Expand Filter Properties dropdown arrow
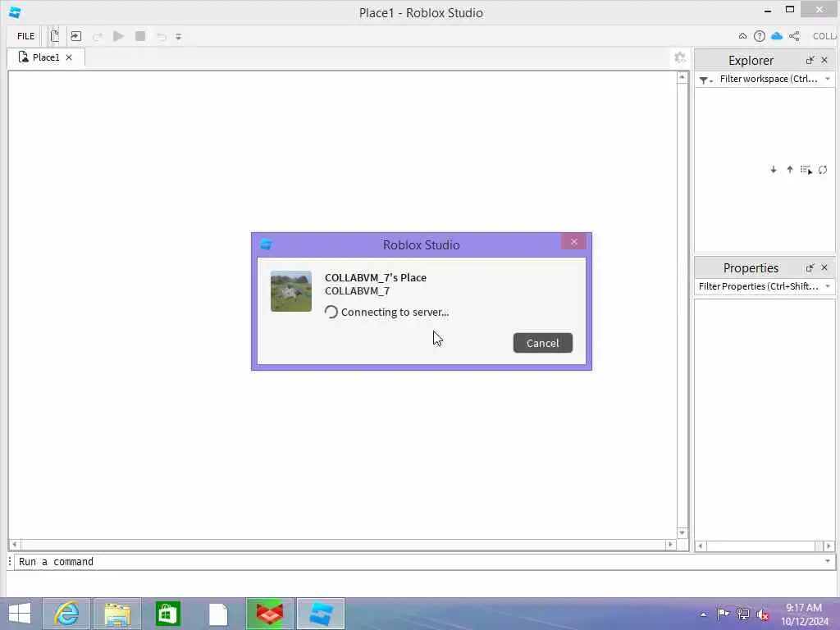 pos(828,286)
